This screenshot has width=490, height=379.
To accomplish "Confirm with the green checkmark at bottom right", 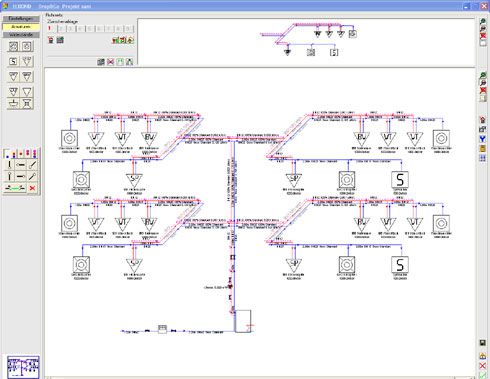I will click(482, 376).
